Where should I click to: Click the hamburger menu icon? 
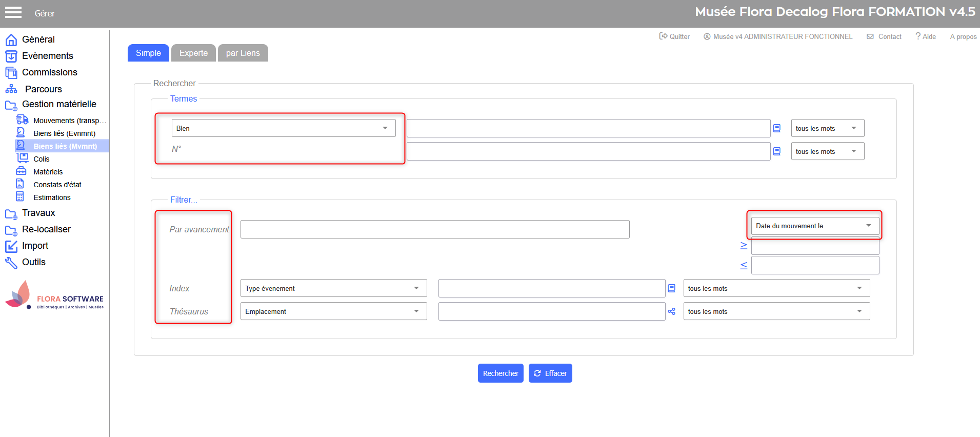pos(13,13)
